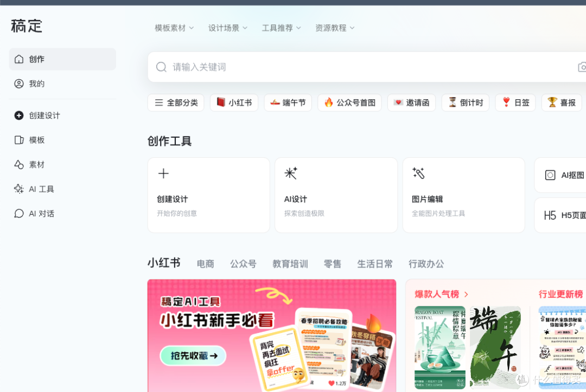This screenshot has width=586, height=392.
Task: Open the 全部分类 list
Action: (176, 102)
